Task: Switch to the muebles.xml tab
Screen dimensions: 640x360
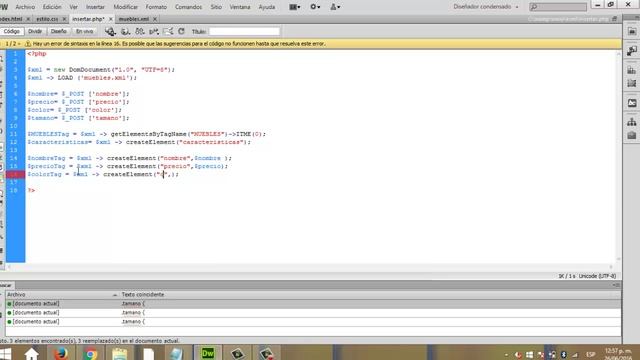Action: pyautogui.click(x=133, y=19)
